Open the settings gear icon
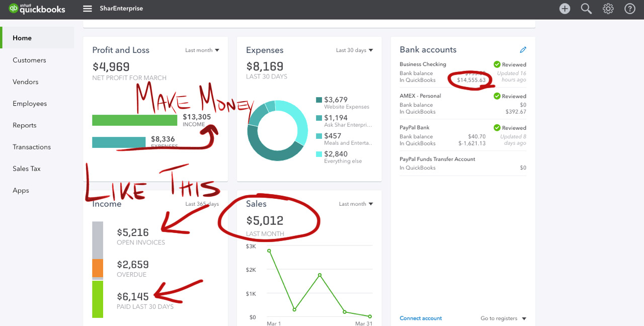This screenshot has width=644, height=326. [608, 9]
